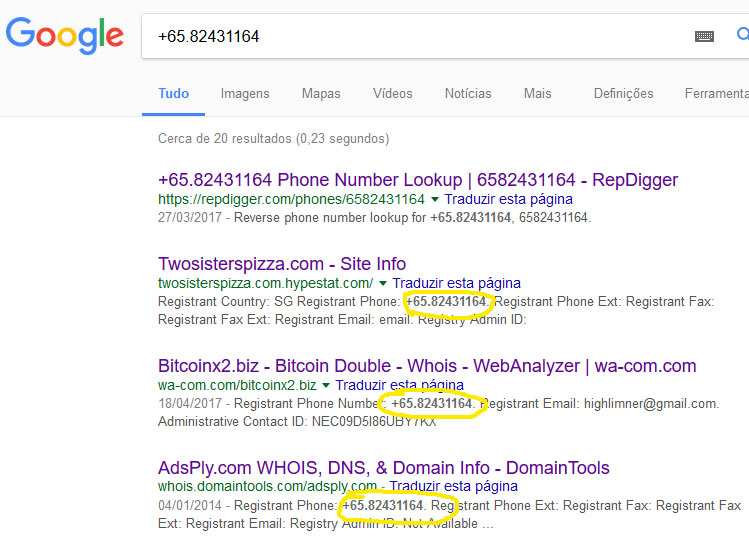
Task: Click the whois.domaintools.com/adsply.com URL text
Action: (268, 486)
